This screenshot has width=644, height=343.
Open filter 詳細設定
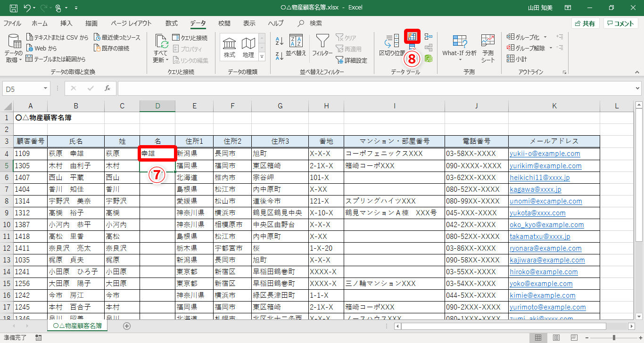click(x=351, y=60)
